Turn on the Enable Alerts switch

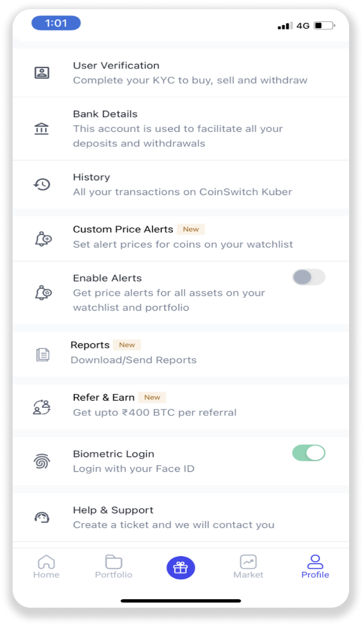coord(309,277)
